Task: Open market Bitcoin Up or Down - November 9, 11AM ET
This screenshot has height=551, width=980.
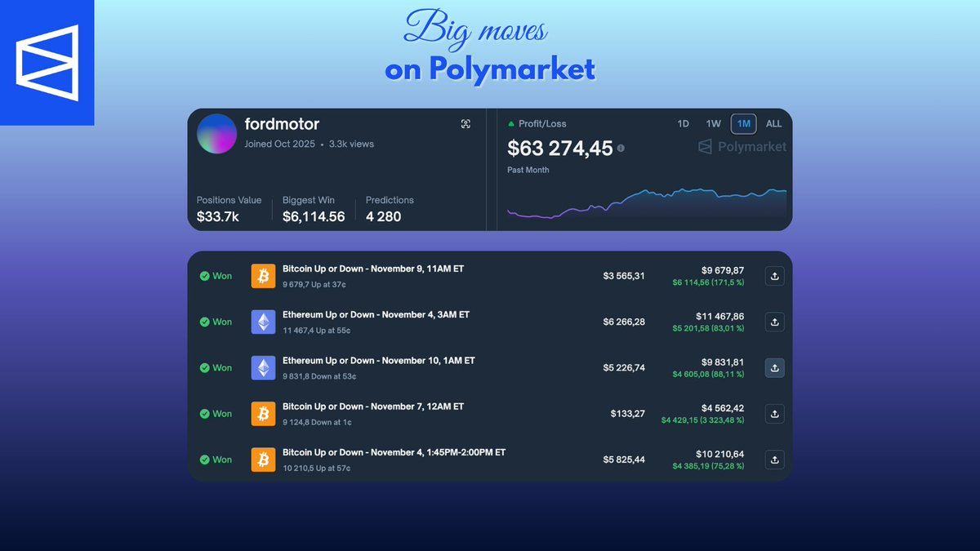Action: point(373,269)
